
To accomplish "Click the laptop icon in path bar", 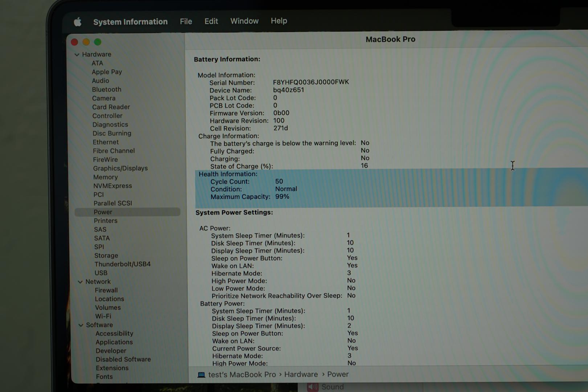I will tap(201, 375).
